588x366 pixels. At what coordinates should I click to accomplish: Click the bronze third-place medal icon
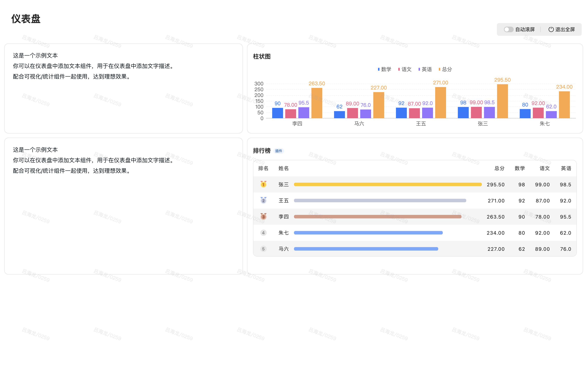[x=263, y=216]
